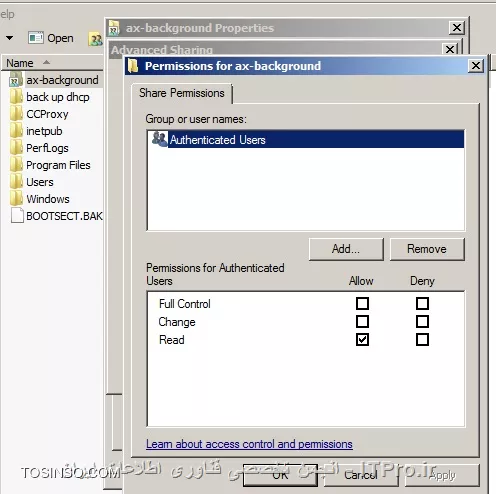This screenshot has width=496, height=494.
Task: Click the Add... button
Action: [x=346, y=249]
